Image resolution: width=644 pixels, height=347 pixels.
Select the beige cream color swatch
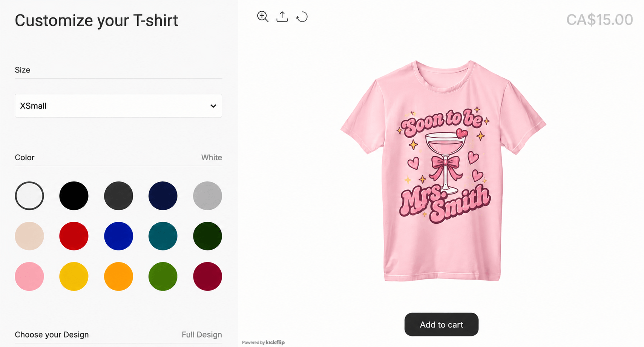click(x=29, y=236)
